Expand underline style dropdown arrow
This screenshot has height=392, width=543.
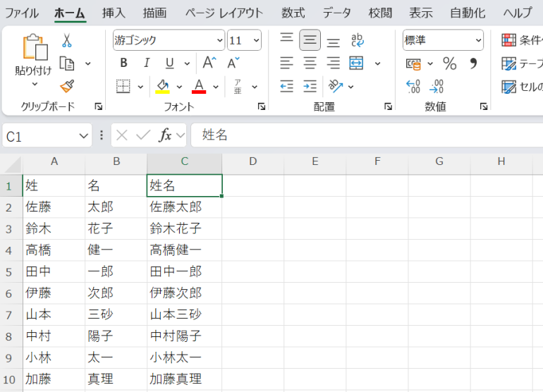click(x=187, y=63)
